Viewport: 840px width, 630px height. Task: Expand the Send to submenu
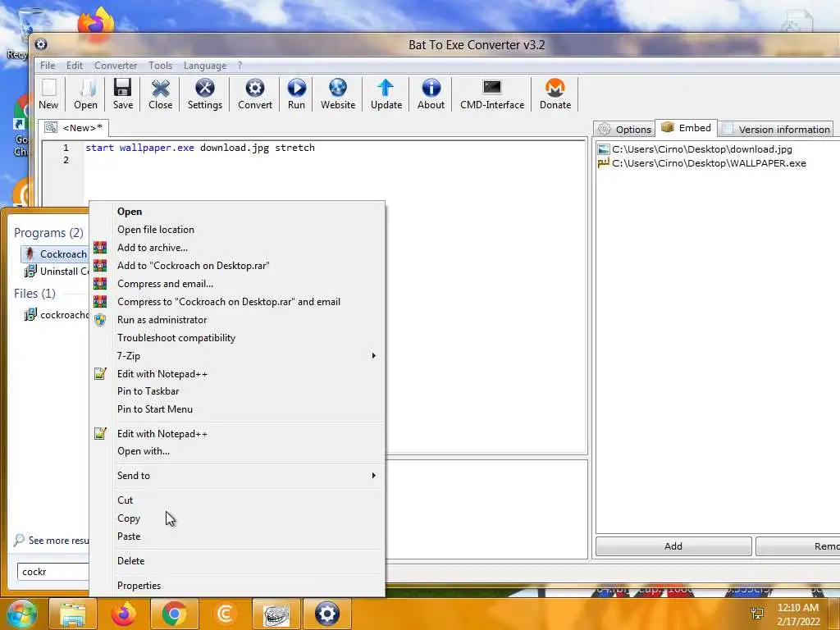pos(237,476)
